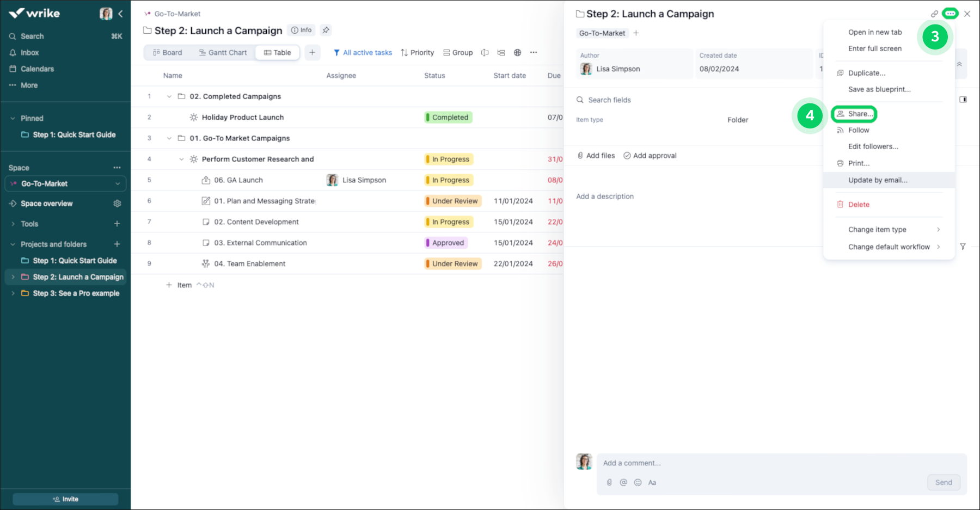This screenshot has height=510, width=980.
Task: Mention a teammate with the @ icon
Action: pyautogui.click(x=623, y=482)
